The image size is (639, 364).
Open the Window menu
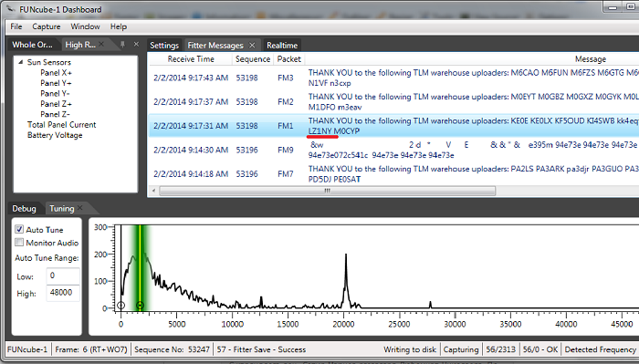click(x=85, y=26)
